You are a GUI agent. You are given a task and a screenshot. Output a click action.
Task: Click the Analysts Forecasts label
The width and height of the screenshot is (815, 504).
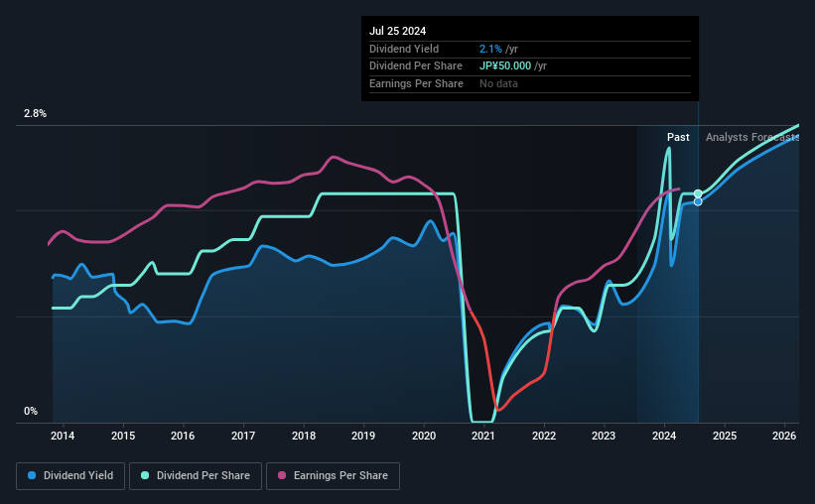[752, 137]
